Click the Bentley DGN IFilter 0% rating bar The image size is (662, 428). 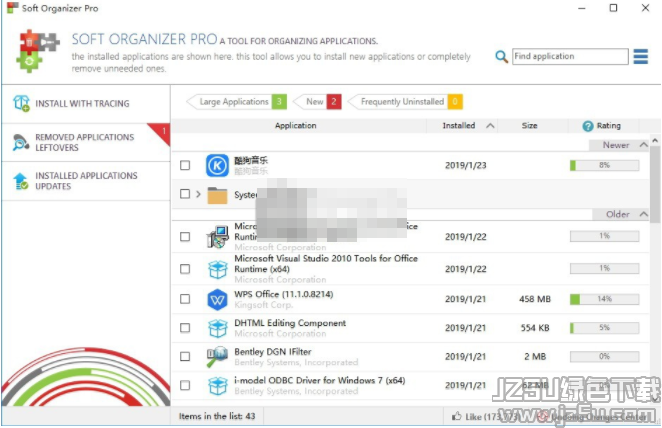tap(604, 357)
